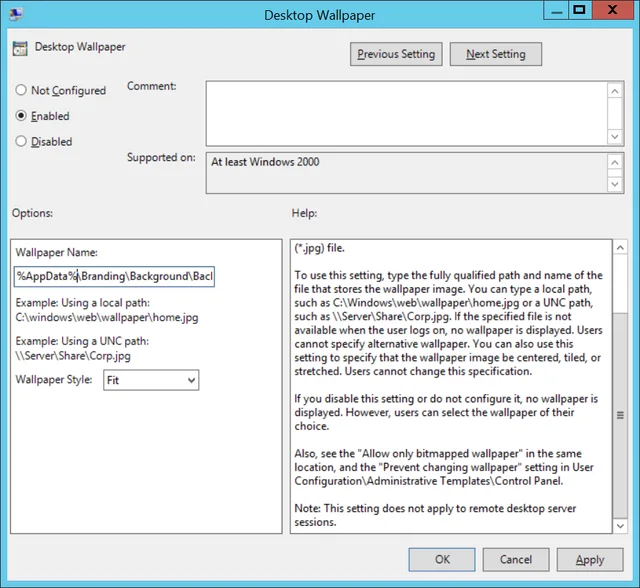Image resolution: width=640 pixels, height=588 pixels.
Task: Minimize the Desktop Wallpaper window
Action: pyautogui.click(x=556, y=11)
